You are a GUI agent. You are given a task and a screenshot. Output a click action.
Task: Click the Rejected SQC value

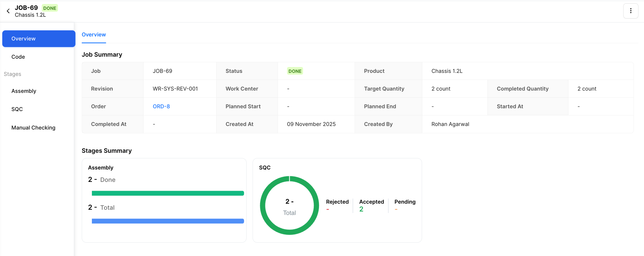pyautogui.click(x=328, y=209)
